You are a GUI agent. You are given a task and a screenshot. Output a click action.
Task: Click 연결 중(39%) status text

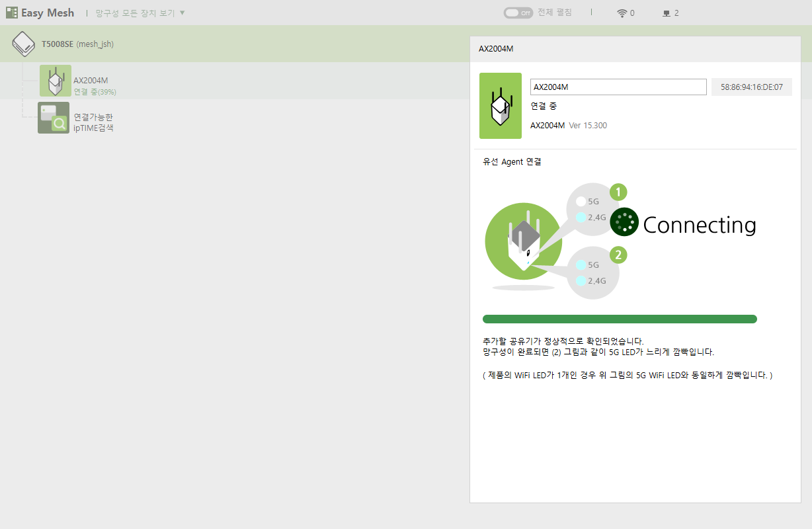(95, 92)
